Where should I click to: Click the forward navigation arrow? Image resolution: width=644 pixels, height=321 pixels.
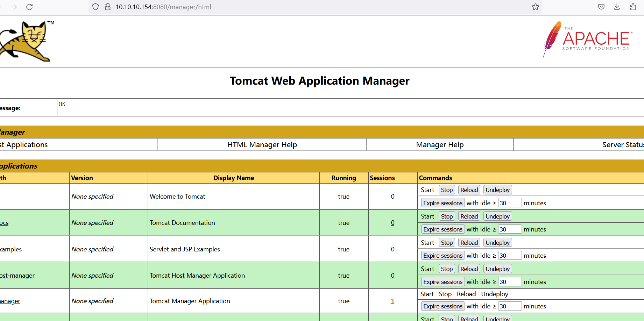point(14,7)
